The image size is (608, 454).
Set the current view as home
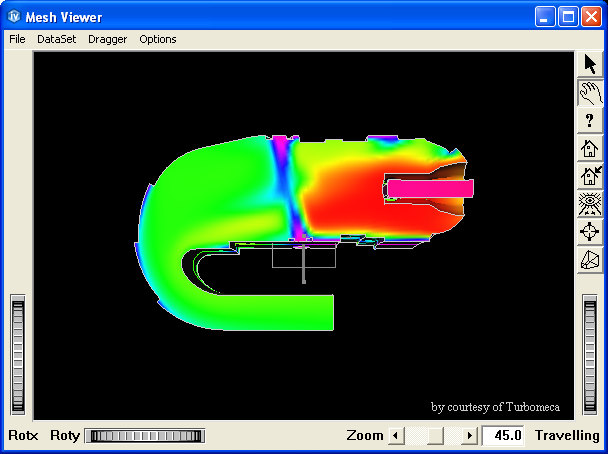590,177
